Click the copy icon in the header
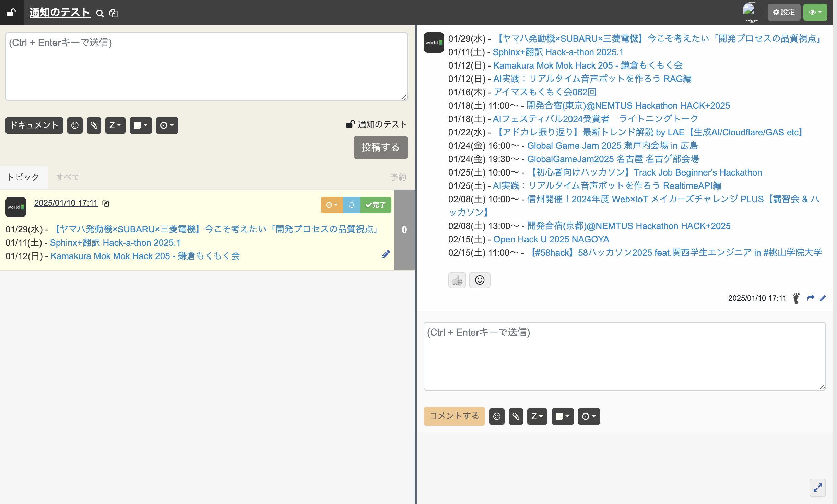This screenshot has width=837, height=504. [x=113, y=13]
